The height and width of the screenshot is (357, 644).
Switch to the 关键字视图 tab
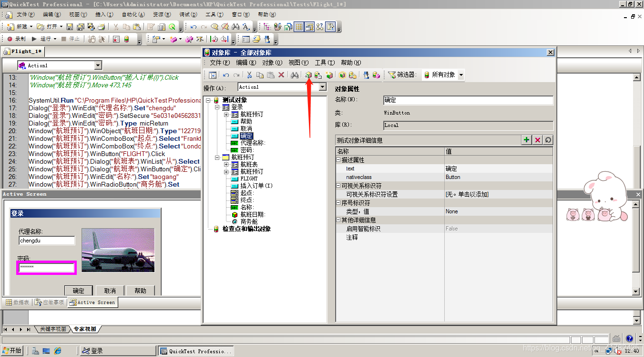pos(53,329)
